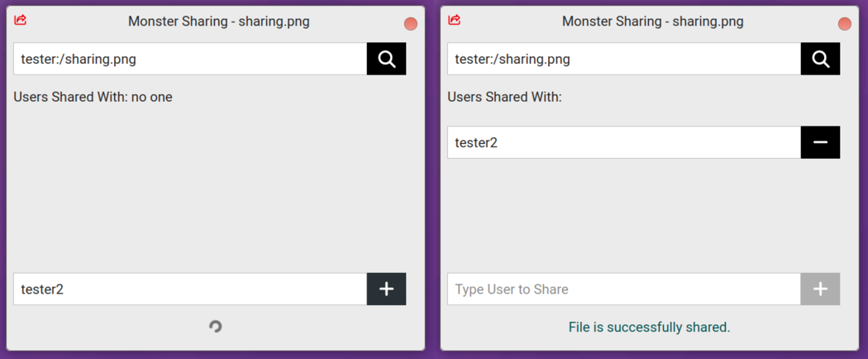Screen dimensions: 868x359
Task: Focus file path field in successfully shared window
Action: coord(624,59)
